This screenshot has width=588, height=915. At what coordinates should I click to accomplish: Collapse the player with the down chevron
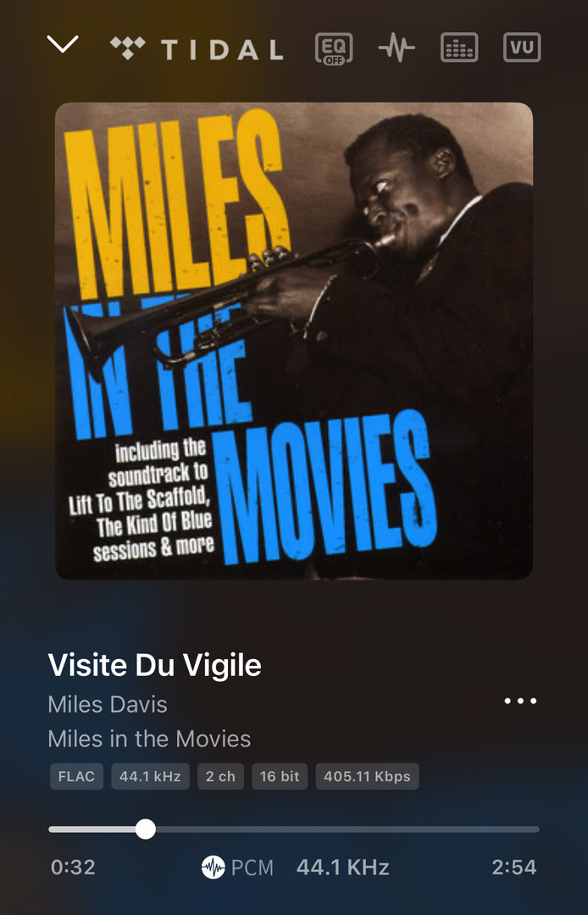(63, 44)
